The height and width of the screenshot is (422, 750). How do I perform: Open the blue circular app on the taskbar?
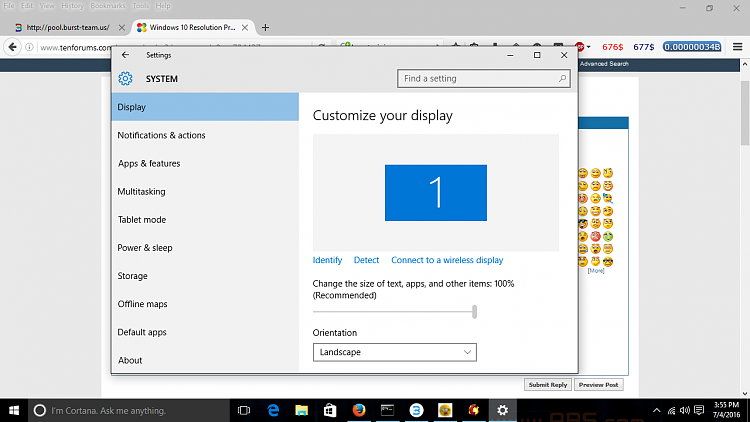click(x=416, y=411)
